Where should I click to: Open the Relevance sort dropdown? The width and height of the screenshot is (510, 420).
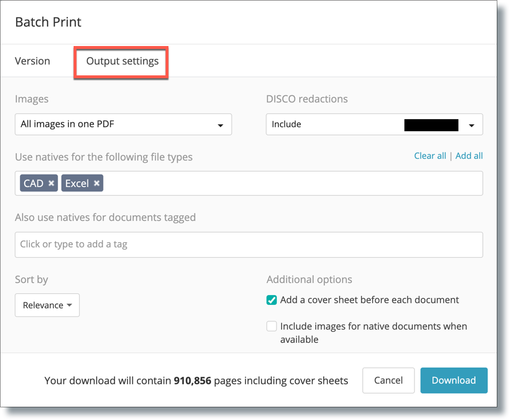(x=47, y=305)
